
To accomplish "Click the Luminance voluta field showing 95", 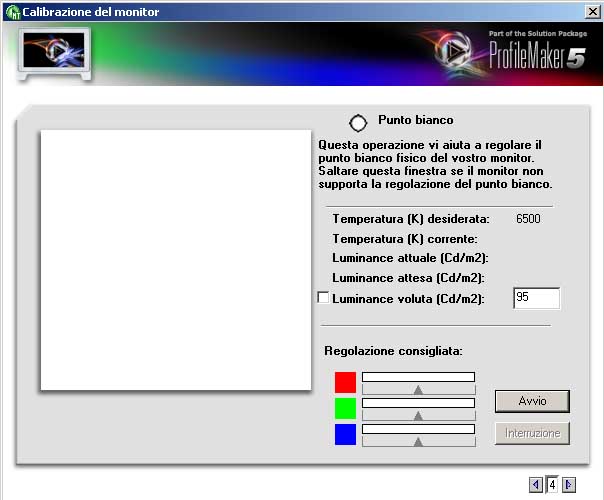I will (537, 298).
